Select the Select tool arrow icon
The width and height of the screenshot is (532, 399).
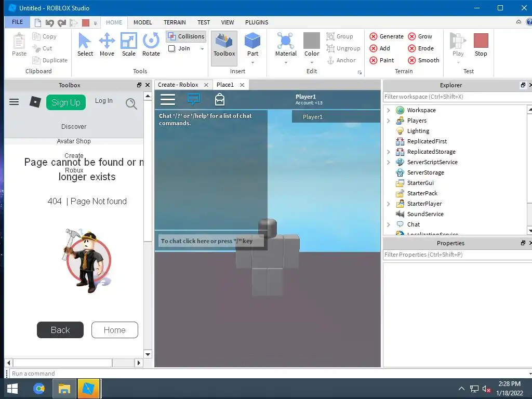click(x=85, y=41)
